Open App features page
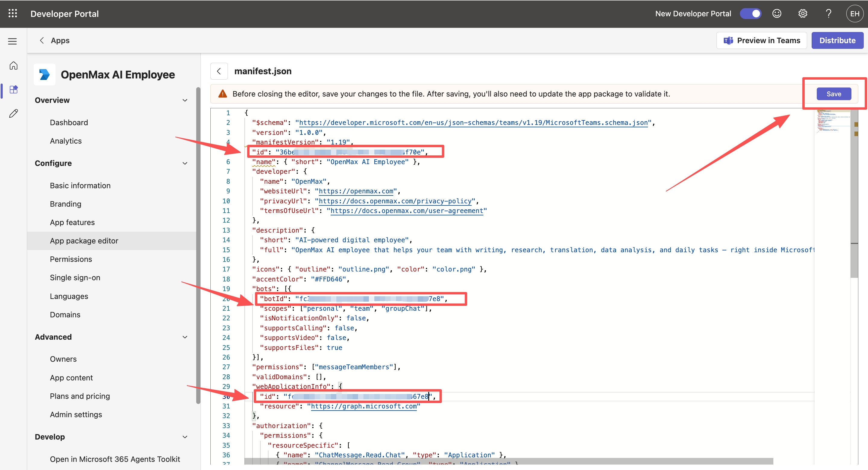The height and width of the screenshot is (470, 868). click(72, 222)
